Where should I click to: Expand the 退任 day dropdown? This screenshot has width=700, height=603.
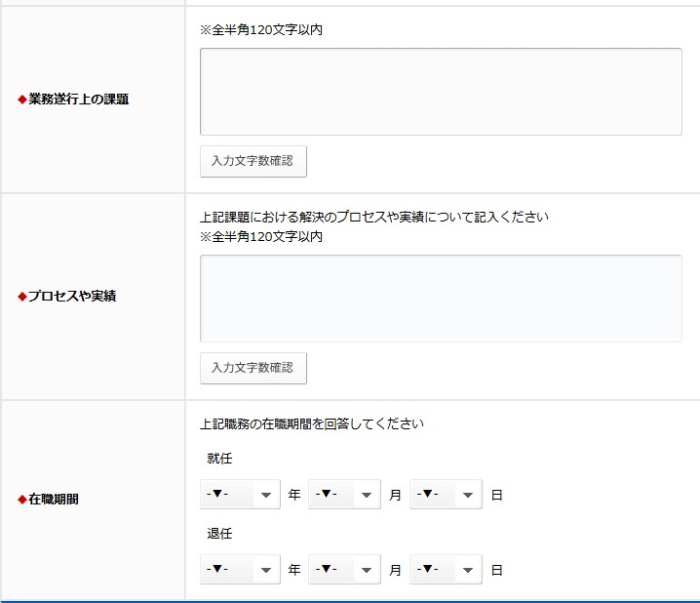tap(446, 569)
